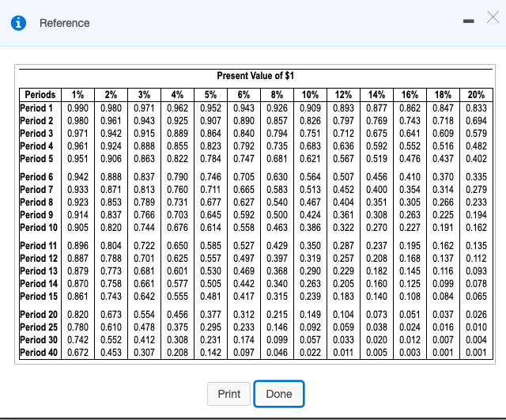The image size is (506, 420).
Task: Select the 8% column header
Action: (278, 95)
